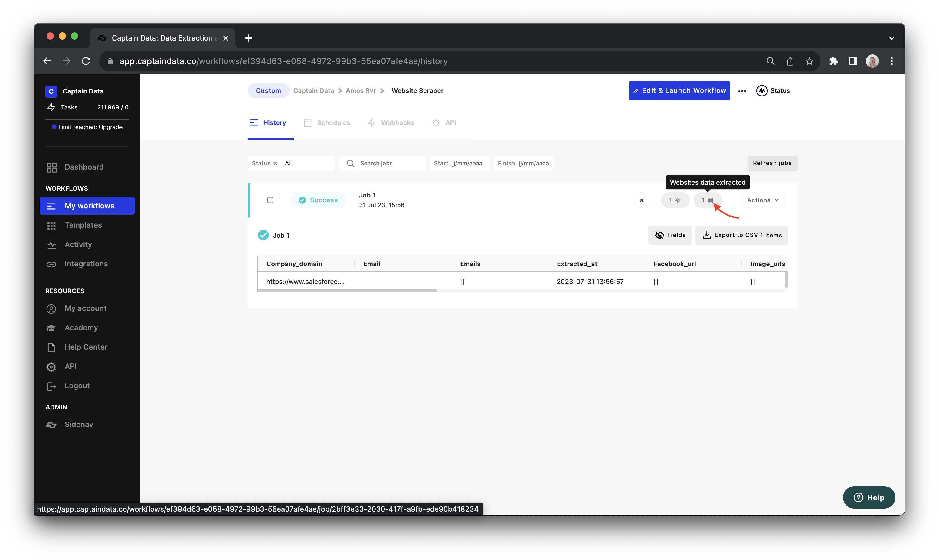This screenshot has width=939, height=560.
Task: Bookmark this page with star
Action: pyautogui.click(x=809, y=61)
